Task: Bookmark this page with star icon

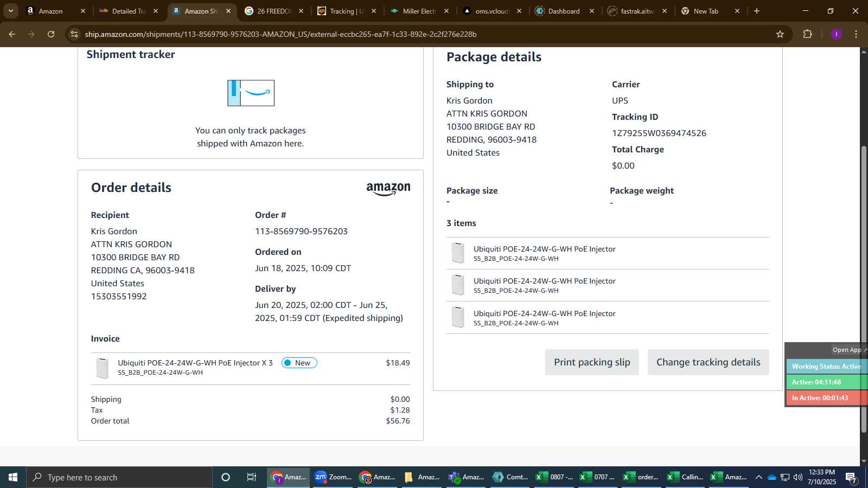Action: [780, 34]
